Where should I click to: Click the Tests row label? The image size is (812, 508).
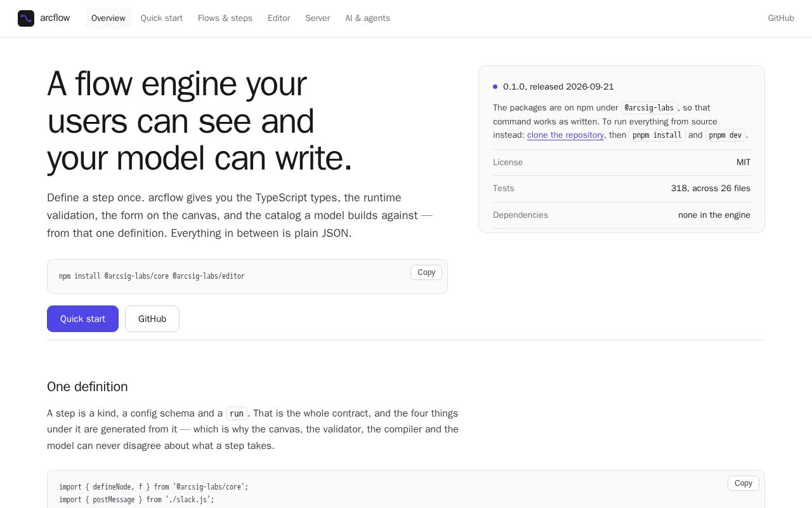click(x=504, y=189)
